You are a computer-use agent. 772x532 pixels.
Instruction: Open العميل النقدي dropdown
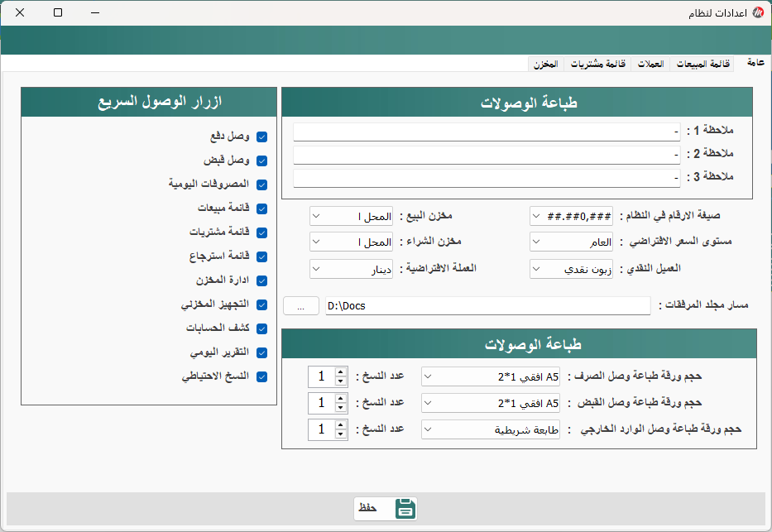pos(571,269)
